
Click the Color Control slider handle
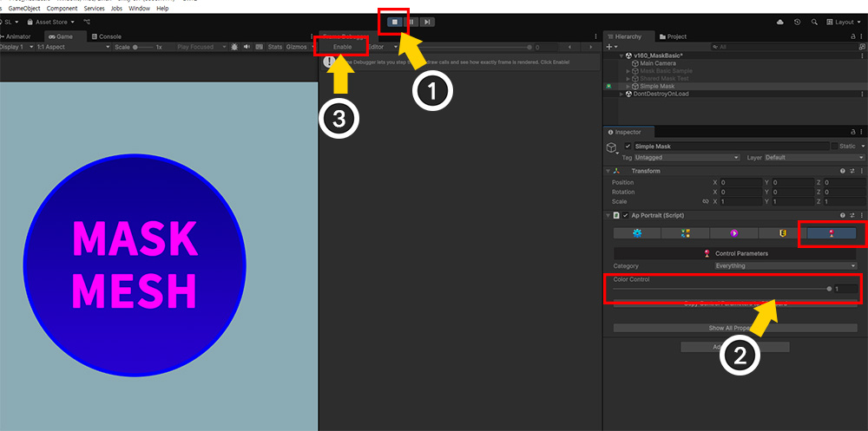[829, 289]
